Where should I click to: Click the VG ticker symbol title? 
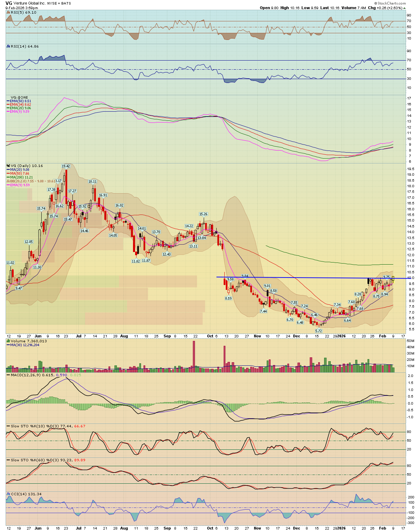(9, 3)
